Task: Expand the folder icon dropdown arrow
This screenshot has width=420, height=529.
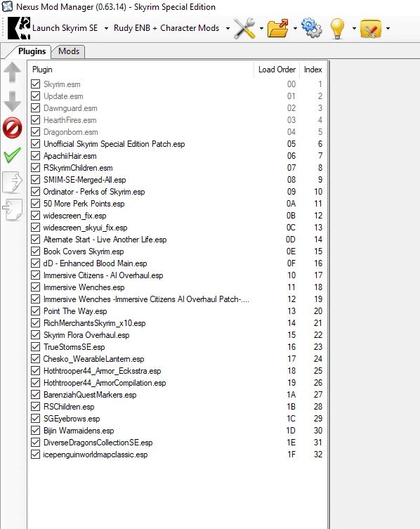Action: click(x=295, y=28)
